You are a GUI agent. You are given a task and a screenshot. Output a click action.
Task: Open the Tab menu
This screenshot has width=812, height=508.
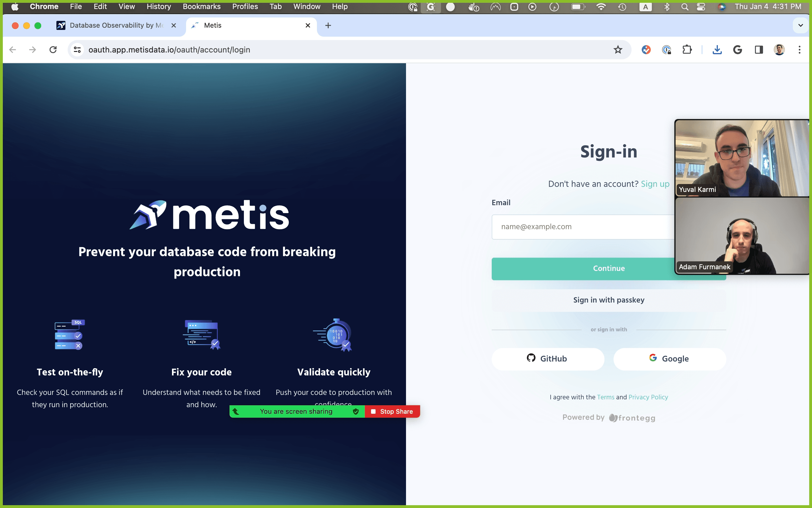click(275, 7)
